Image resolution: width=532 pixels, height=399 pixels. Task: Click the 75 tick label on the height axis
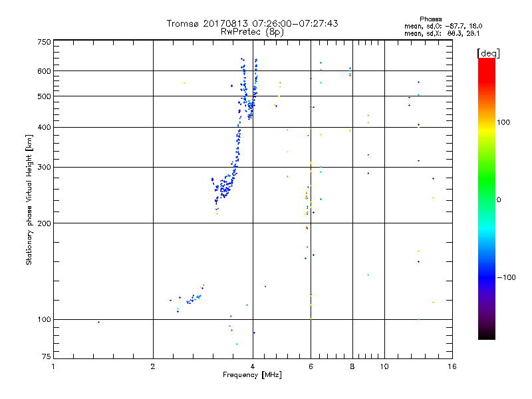pyautogui.click(x=47, y=356)
